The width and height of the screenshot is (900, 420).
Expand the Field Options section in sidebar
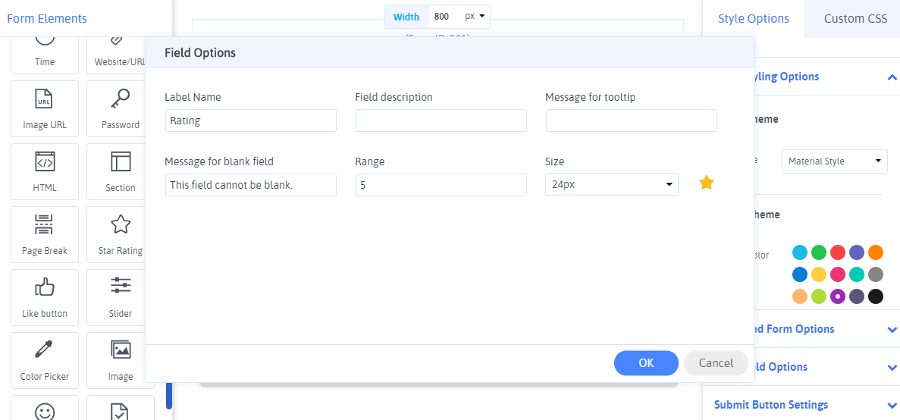(892, 367)
